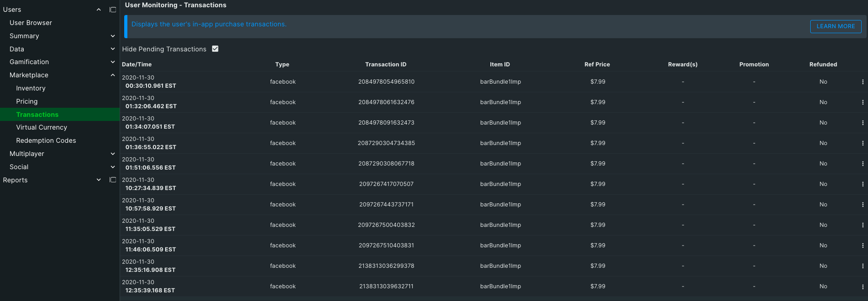This screenshot has width=868, height=301.
Task: Open User Browser in sidebar
Action: pos(30,23)
